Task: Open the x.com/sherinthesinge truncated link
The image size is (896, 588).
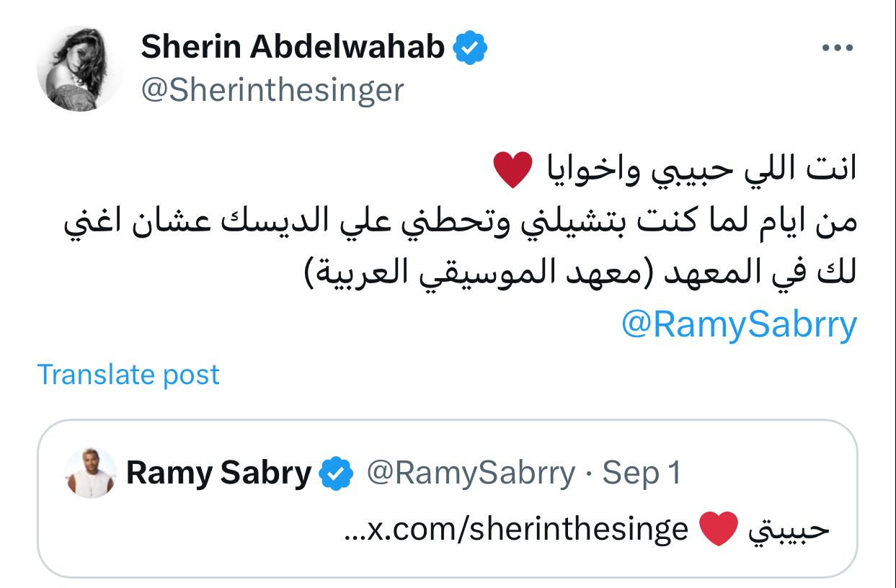Action: point(518,530)
